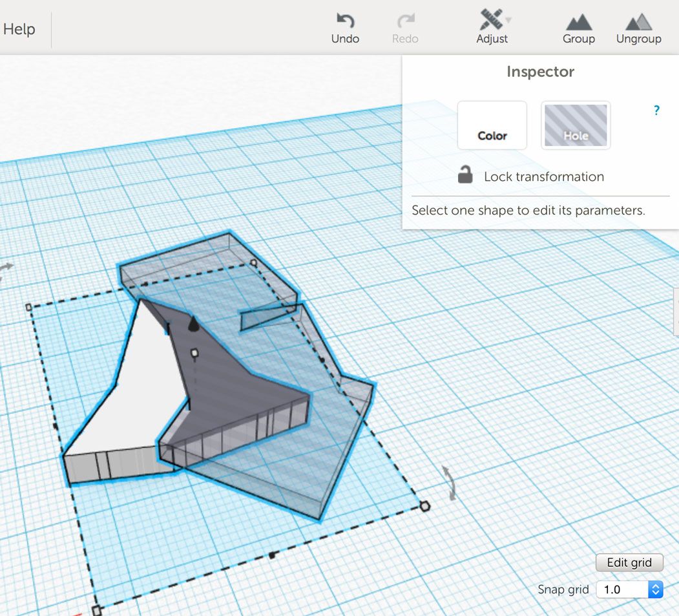Open the Adjust ruler tools icon
This screenshot has height=616, width=679.
click(x=490, y=20)
